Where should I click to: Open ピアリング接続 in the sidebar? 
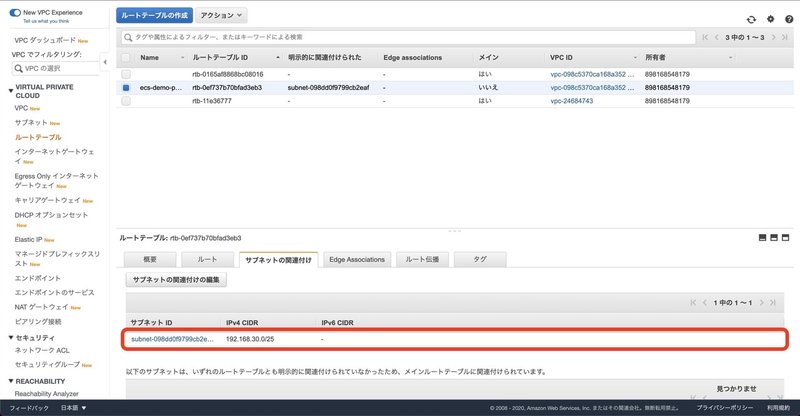[38, 322]
